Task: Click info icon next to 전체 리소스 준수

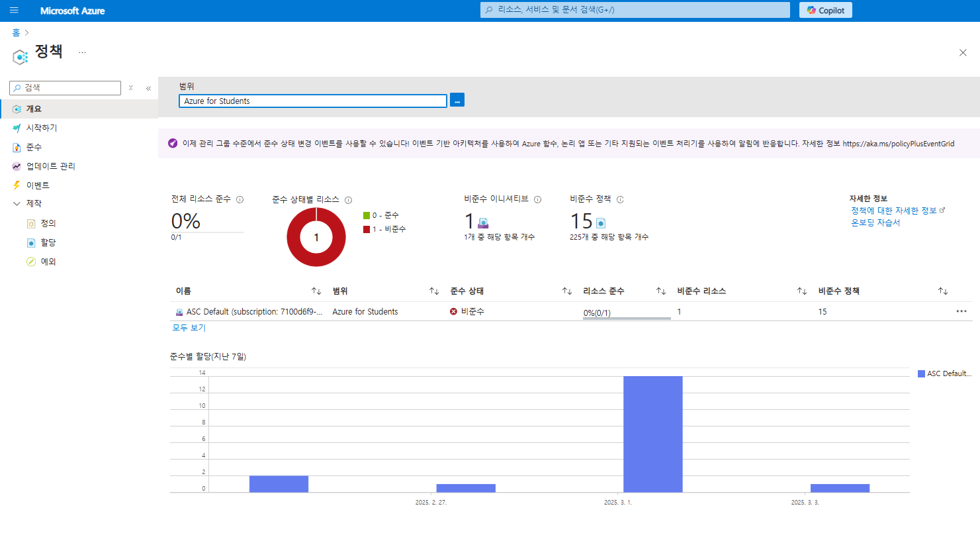Action: 240,199
